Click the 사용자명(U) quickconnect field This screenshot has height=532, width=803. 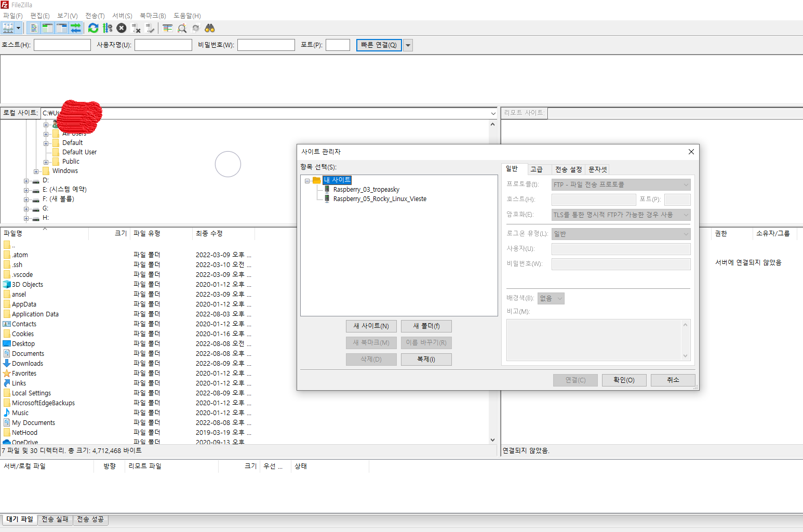(163, 45)
